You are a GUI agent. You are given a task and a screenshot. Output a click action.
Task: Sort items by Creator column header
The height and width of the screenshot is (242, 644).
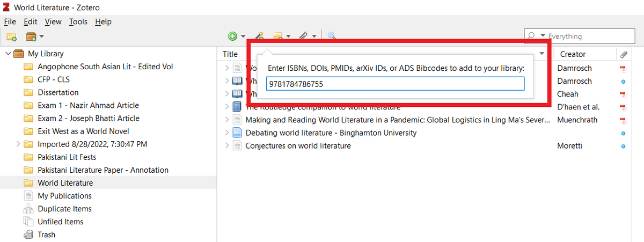573,54
